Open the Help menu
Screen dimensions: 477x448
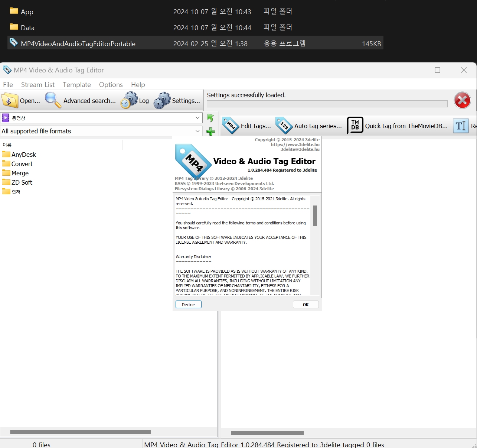click(x=138, y=85)
